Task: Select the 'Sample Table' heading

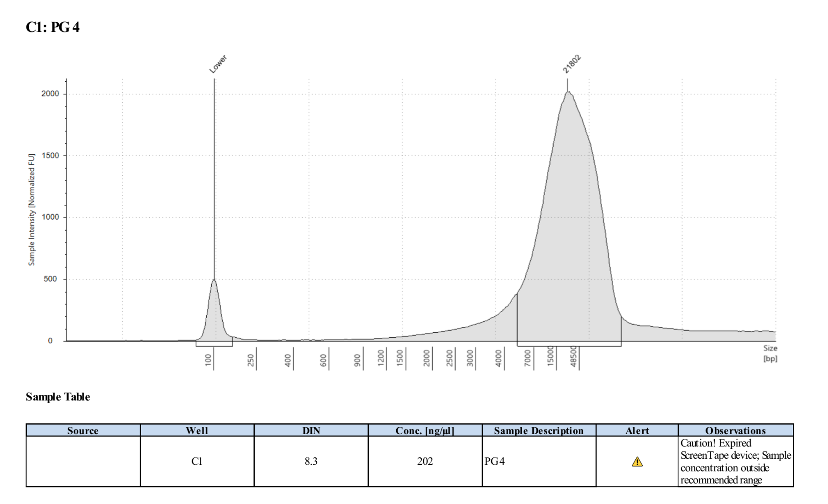Action: pos(58,397)
